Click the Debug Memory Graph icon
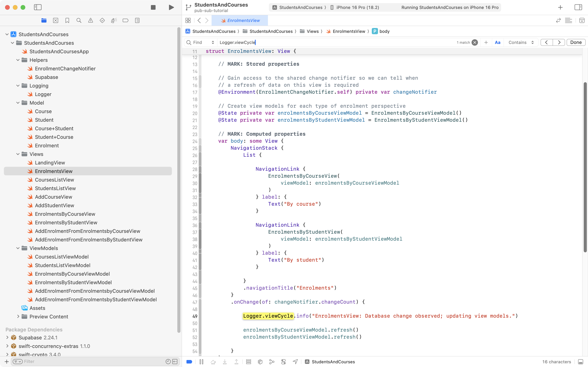Screen dimensions: 588x367 click(272, 362)
